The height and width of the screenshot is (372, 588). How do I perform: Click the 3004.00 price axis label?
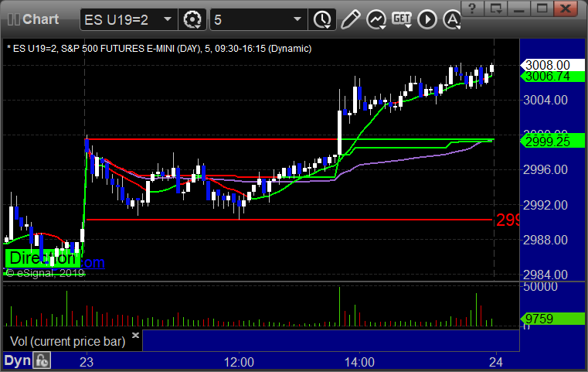pyautogui.click(x=546, y=100)
